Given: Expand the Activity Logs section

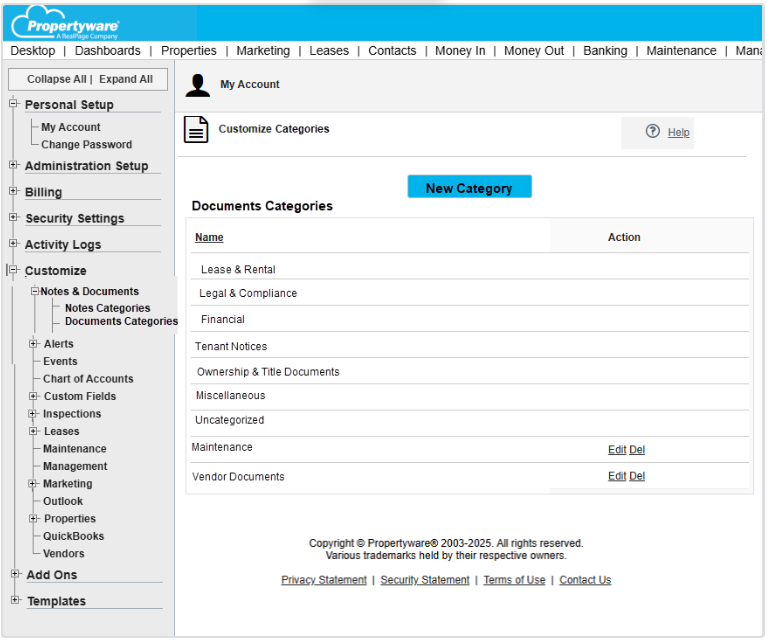Looking at the screenshot, I should 14,244.
